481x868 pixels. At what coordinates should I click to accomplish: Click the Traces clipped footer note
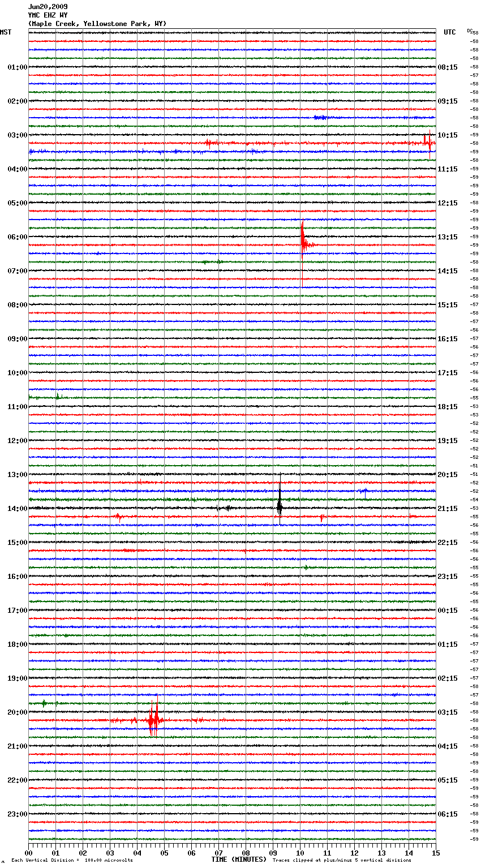[x=342, y=861]
